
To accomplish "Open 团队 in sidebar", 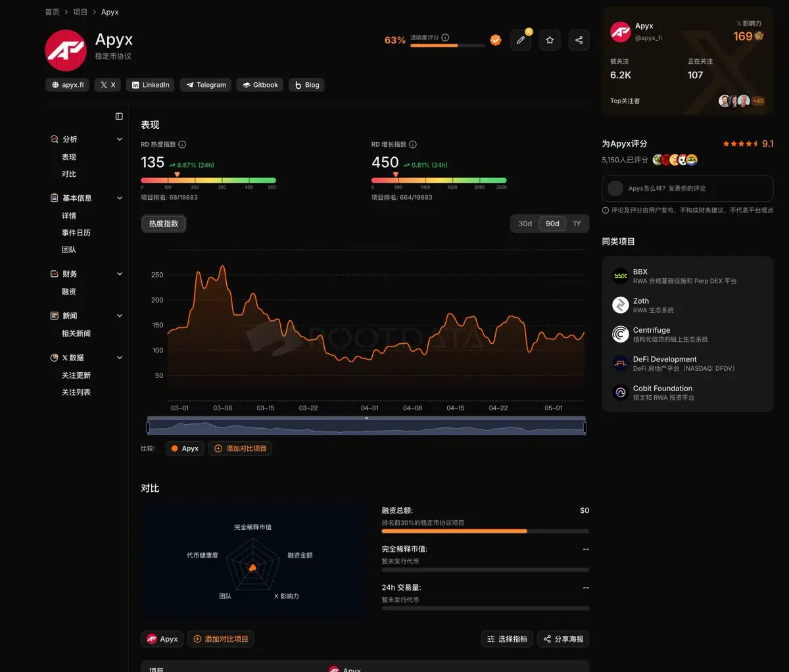I will click(x=69, y=250).
